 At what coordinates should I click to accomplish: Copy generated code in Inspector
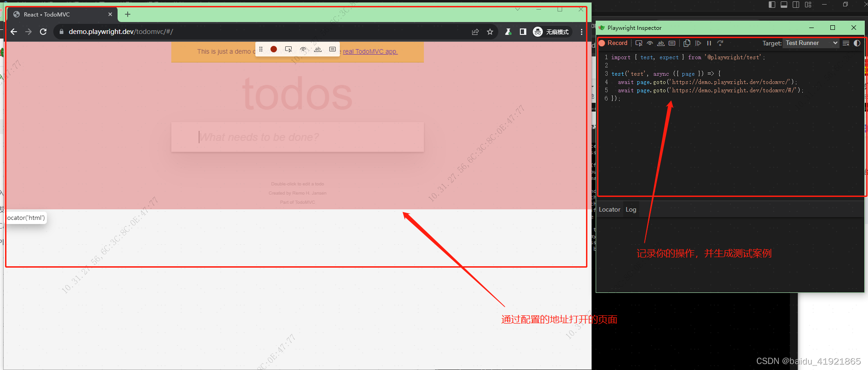(687, 43)
